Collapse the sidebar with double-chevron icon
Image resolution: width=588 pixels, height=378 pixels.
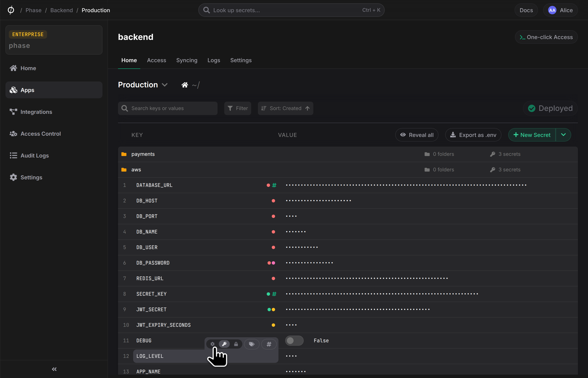pyautogui.click(x=54, y=369)
